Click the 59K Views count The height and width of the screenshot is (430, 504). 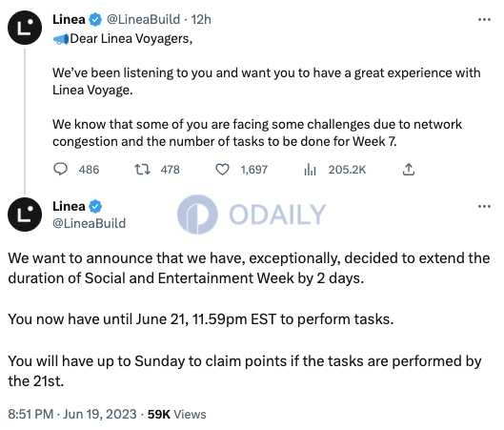177,414
